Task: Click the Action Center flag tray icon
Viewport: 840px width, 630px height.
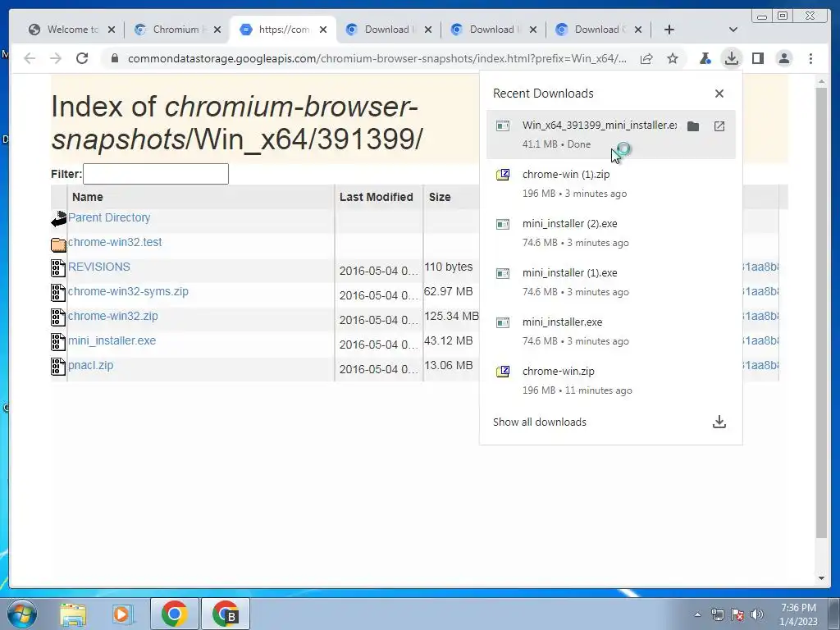Action: pyautogui.click(x=737, y=614)
